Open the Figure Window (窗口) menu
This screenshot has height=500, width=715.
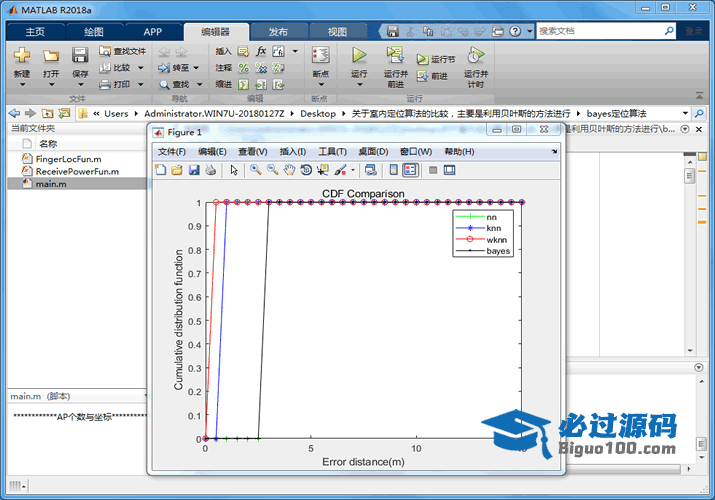[415, 152]
